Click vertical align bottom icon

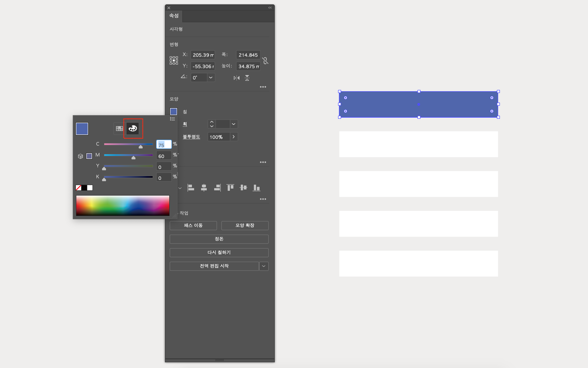pyautogui.click(x=256, y=187)
